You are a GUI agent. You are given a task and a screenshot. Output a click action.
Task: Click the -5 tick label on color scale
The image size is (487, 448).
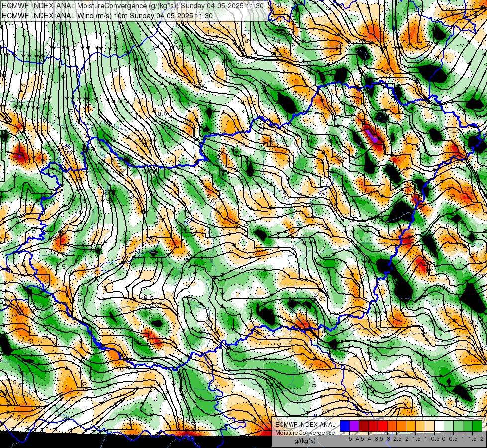click(349, 439)
